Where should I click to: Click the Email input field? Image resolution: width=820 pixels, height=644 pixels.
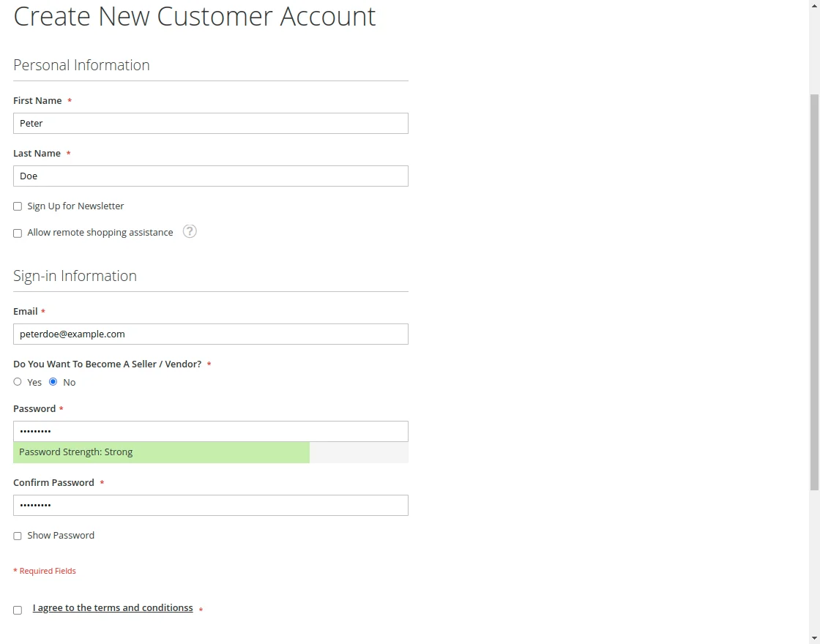click(211, 334)
